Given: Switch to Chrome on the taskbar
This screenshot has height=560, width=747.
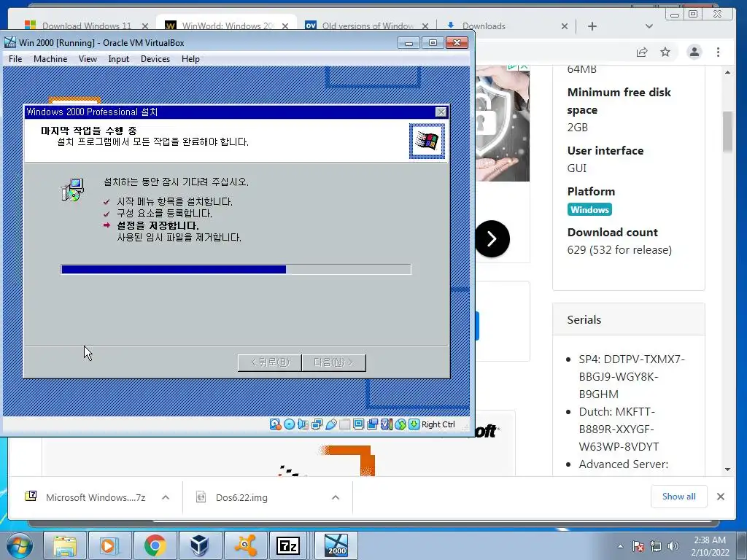Looking at the screenshot, I should point(155,545).
